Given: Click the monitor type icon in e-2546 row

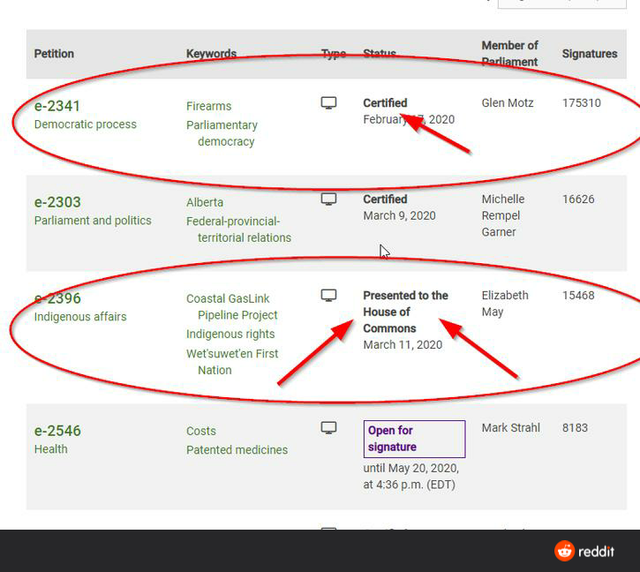Looking at the screenshot, I should click(328, 428).
